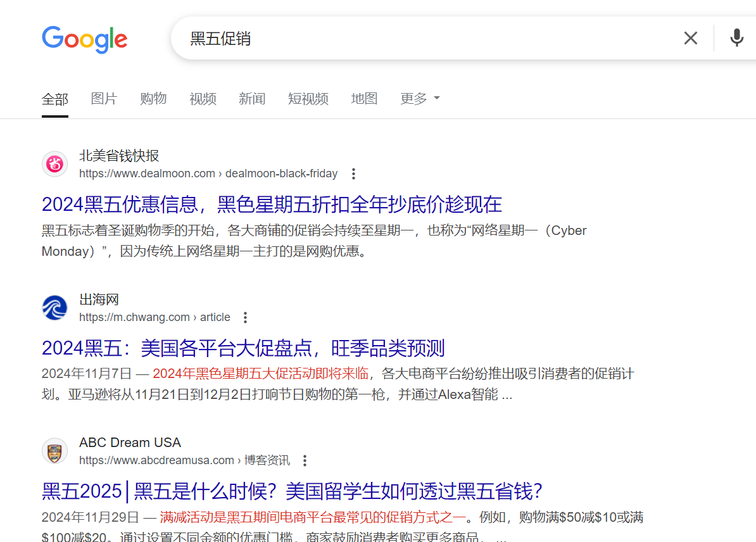Select the 全部 tab
756x542 pixels.
point(55,99)
